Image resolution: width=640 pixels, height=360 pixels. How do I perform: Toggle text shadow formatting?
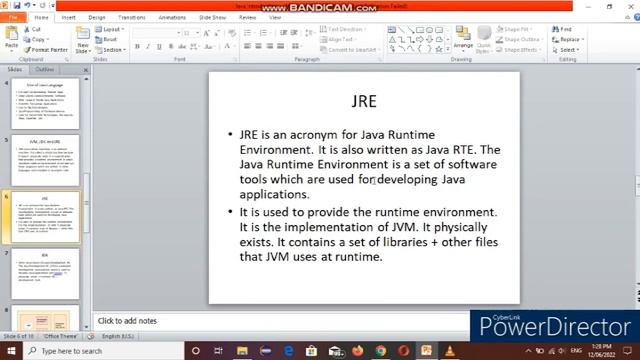tap(171, 47)
